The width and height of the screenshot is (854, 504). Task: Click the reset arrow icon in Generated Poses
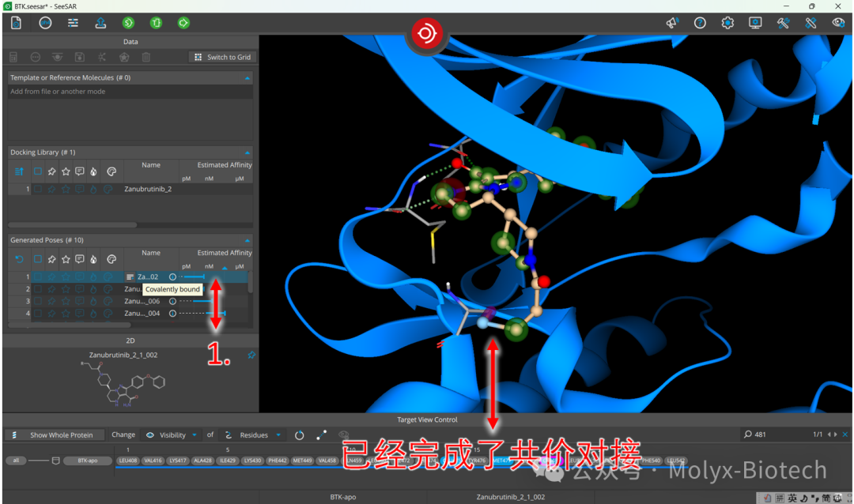coord(19,259)
